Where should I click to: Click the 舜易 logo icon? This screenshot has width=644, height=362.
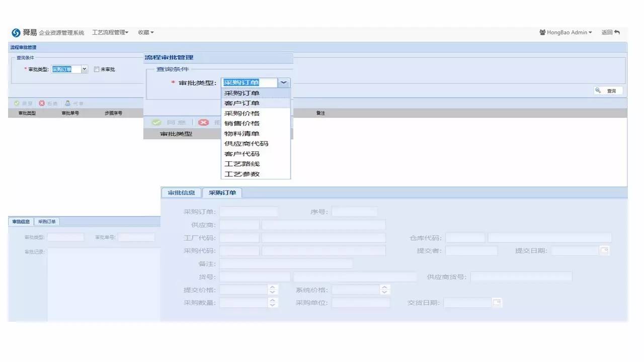coord(16,33)
